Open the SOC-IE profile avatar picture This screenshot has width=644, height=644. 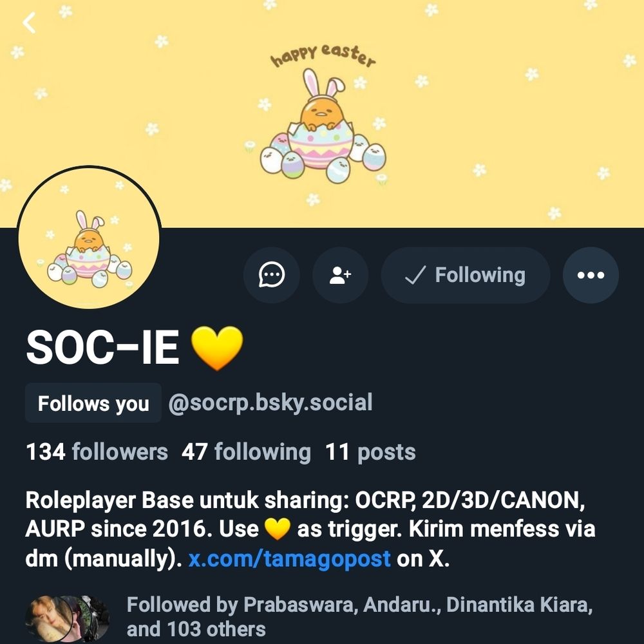pos(89,237)
